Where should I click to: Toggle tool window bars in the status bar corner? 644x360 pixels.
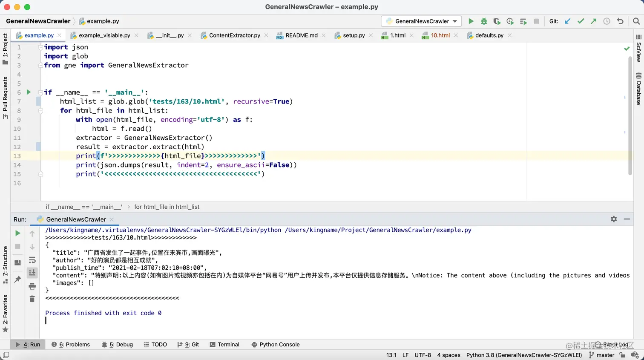point(6,355)
